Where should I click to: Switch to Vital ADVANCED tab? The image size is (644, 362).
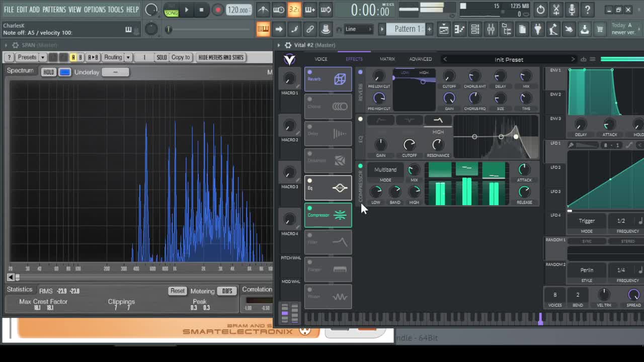[421, 59]
